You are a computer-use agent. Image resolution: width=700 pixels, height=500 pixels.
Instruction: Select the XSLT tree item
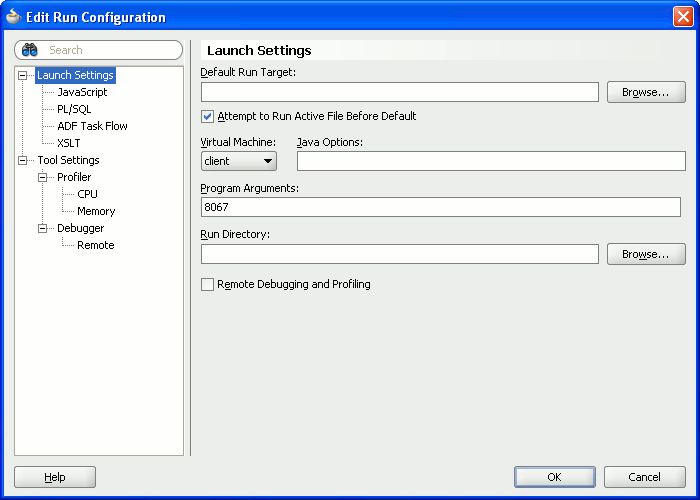[69, 143]
